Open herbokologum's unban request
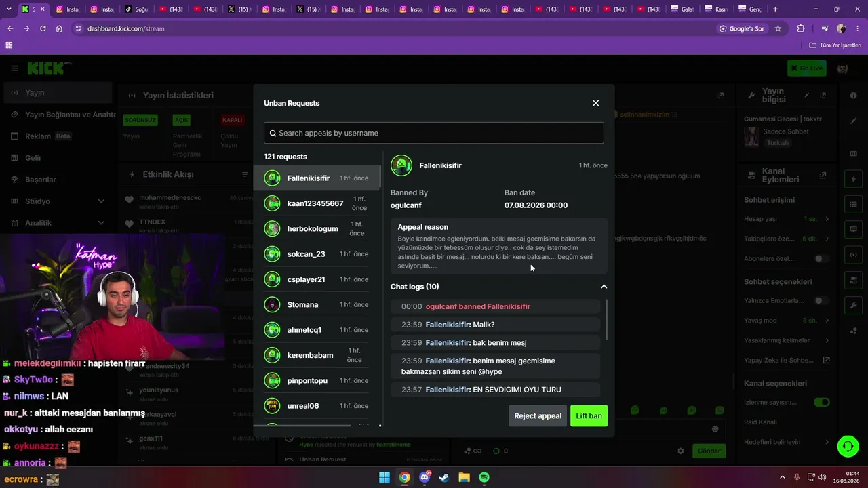Screen dimensions: 868x488 pyautogui.click(x=317, y=228)
